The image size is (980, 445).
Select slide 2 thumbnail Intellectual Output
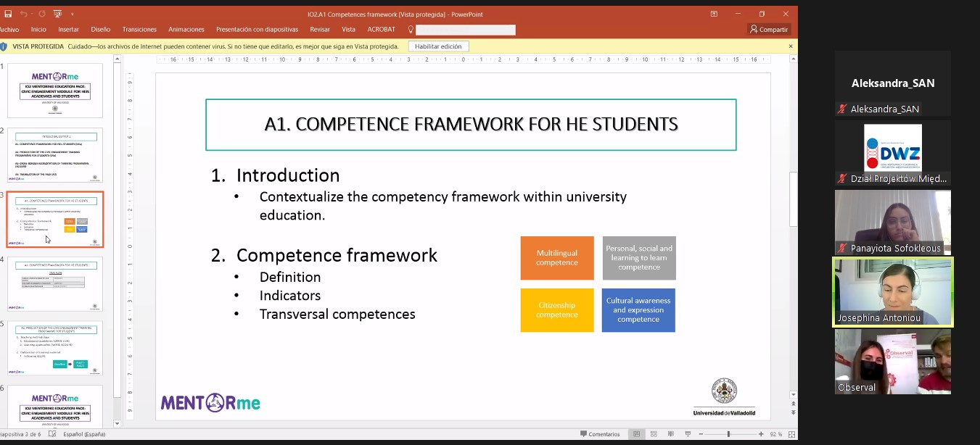point(55,155)
